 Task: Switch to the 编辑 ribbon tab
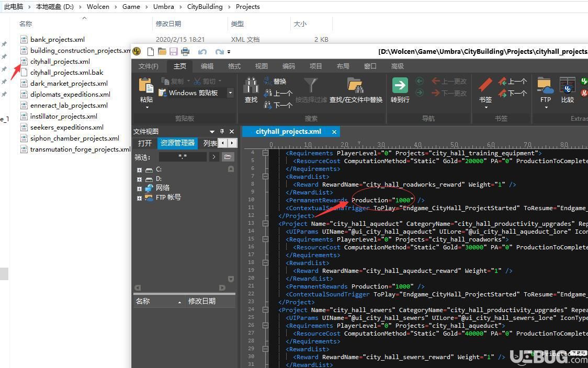(x=207, y=66)
